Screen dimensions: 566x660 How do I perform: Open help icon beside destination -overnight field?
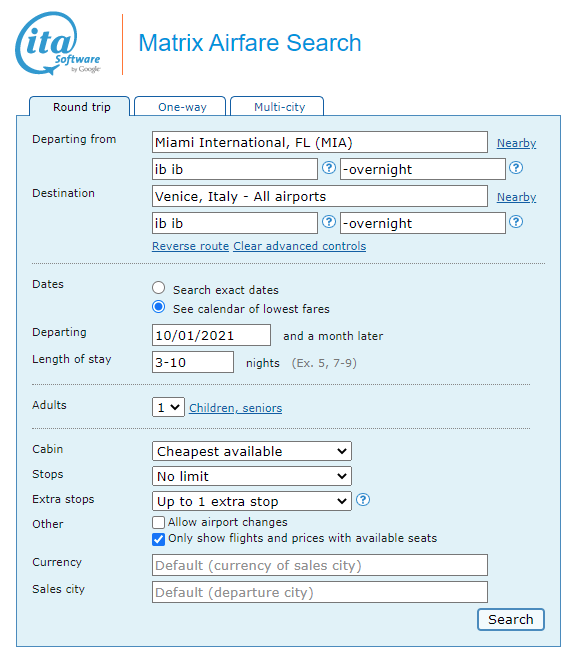click(x=516, y=222)
